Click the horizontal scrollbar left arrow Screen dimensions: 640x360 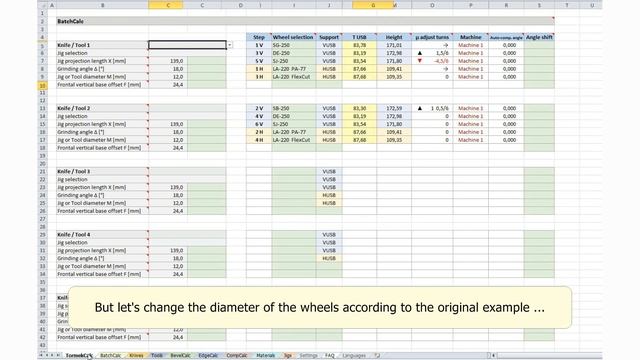[493, 356]
